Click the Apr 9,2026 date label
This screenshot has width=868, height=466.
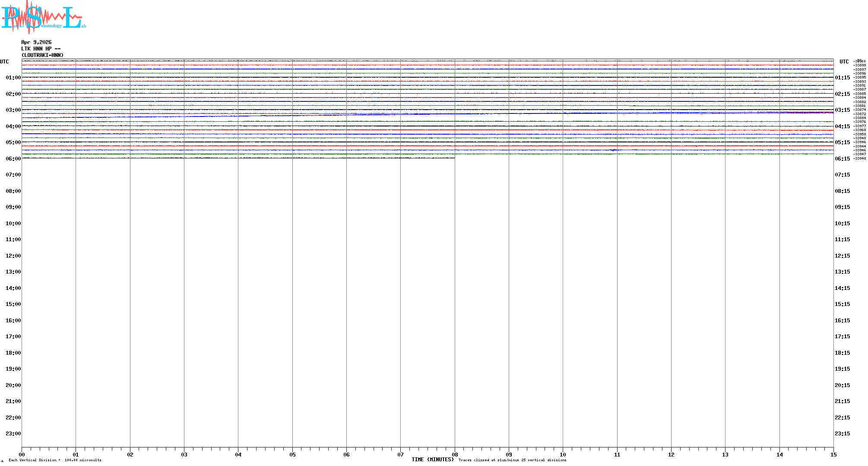[36, 42]
